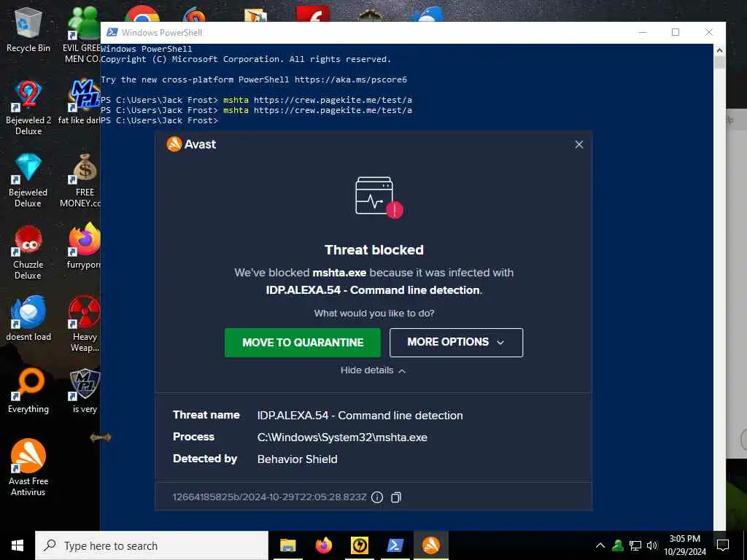The width and height of the screenshot is (747, 560).
Task: Open the notification center icon
Action: click(x=723, y=545)
